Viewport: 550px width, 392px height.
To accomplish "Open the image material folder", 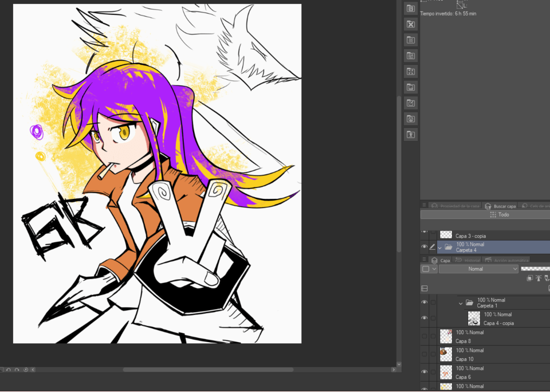I will (411, 87).
